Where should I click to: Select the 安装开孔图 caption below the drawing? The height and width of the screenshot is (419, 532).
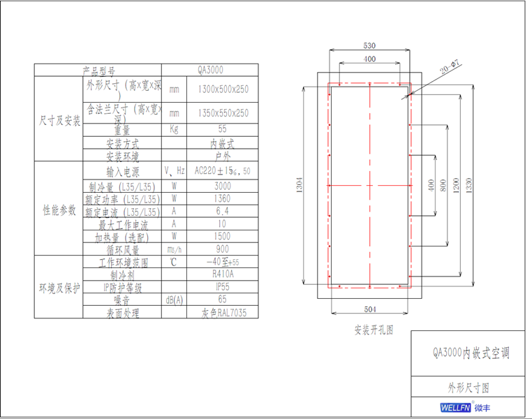click(x=374, y=330)
